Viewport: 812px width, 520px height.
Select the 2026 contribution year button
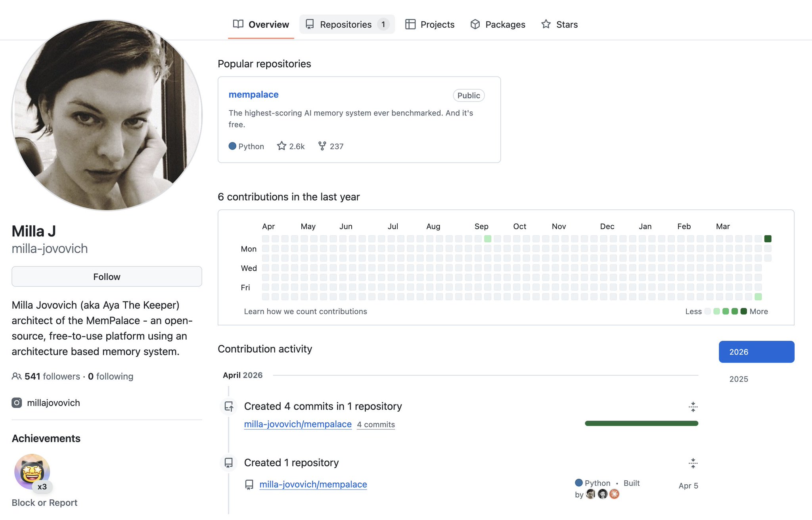756,352
